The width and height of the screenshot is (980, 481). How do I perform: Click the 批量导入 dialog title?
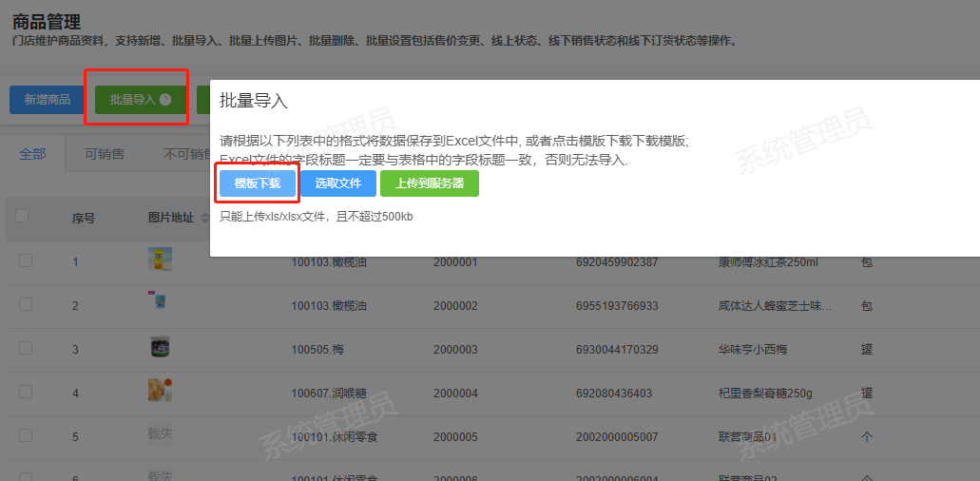coord(253,101)
